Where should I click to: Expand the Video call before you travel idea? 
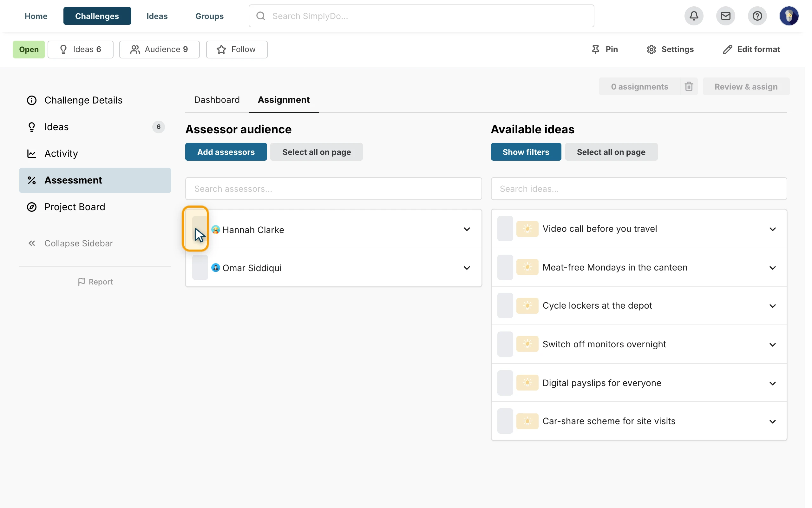click(772, 229)
